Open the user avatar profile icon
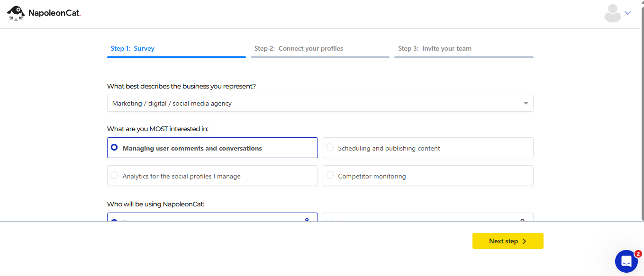644x276 pixels. (612, 13)
